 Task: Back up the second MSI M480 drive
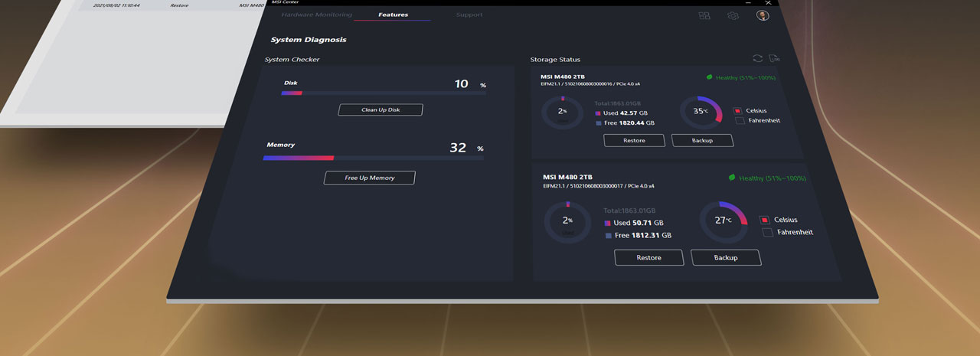[726, 257]
